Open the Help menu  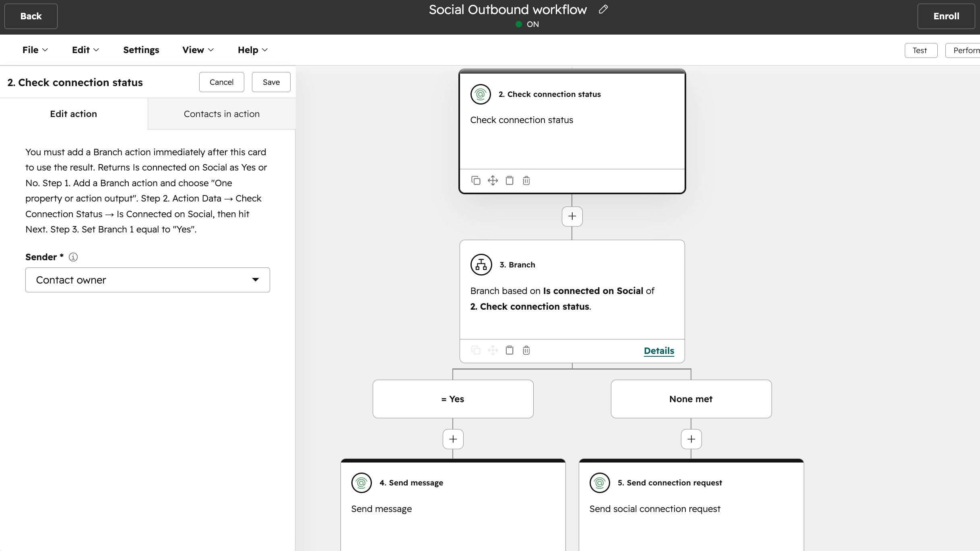(x=253, y=50)
